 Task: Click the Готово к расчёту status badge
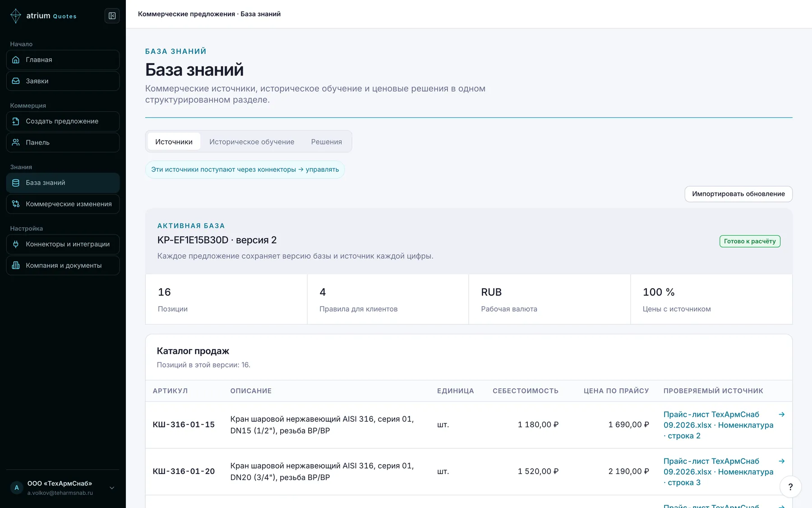click(750, 241)
